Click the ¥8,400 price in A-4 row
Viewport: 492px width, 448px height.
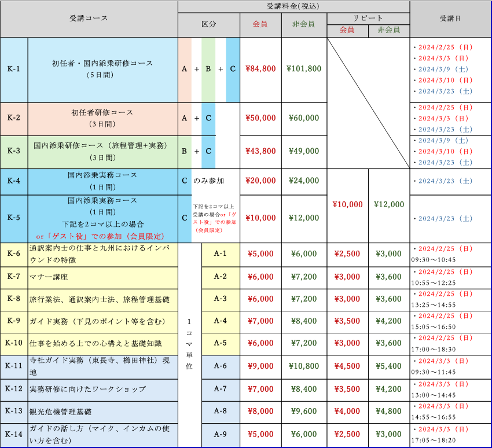click(x=304, y=321)
